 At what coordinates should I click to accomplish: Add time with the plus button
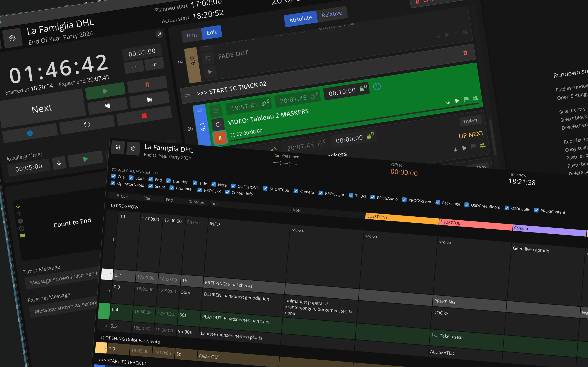tap(154, 64)
